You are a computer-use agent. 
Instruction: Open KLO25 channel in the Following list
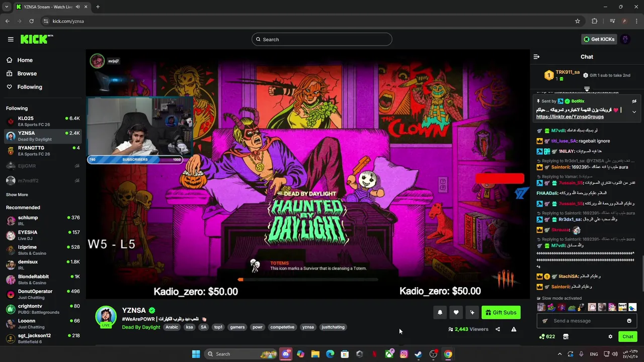click(x=43, y=121)
